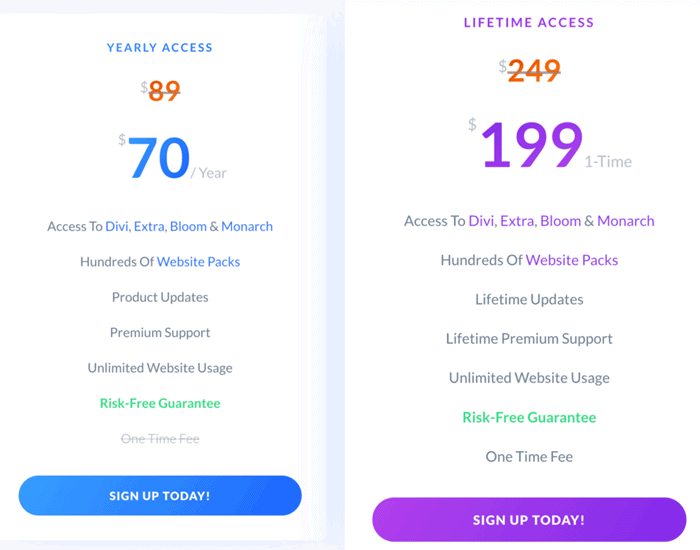Screen dimensions: 700x550
Task: Open the Divi link in the Lifetime plan
Action: pos(482,221)
